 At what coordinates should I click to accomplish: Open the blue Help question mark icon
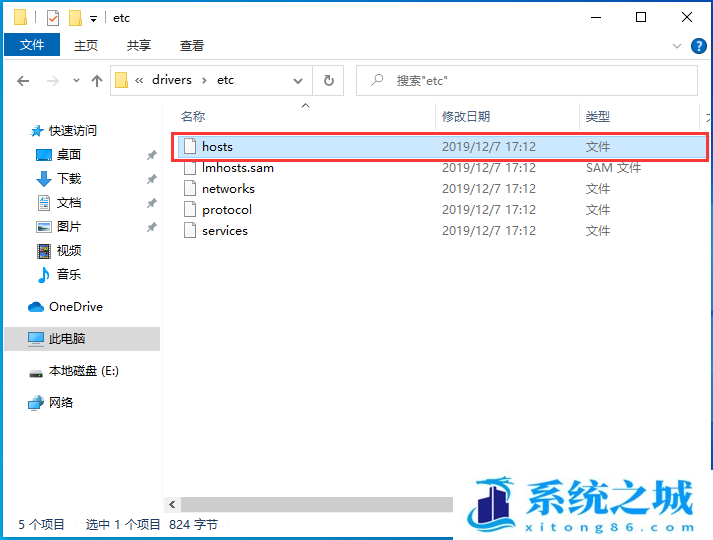698,46
